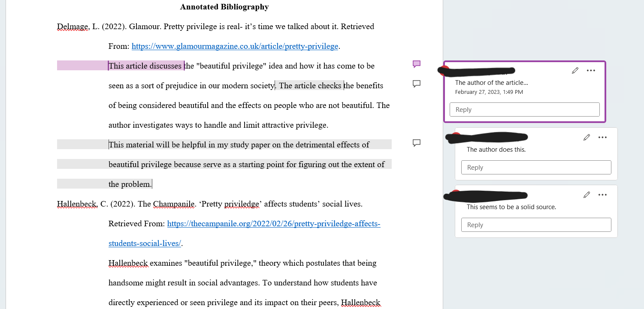Click the purple comment marker beside "This article discusses"
Image resolution: width=644 pixels, height=309 pixels.
(x=416, y=64)
